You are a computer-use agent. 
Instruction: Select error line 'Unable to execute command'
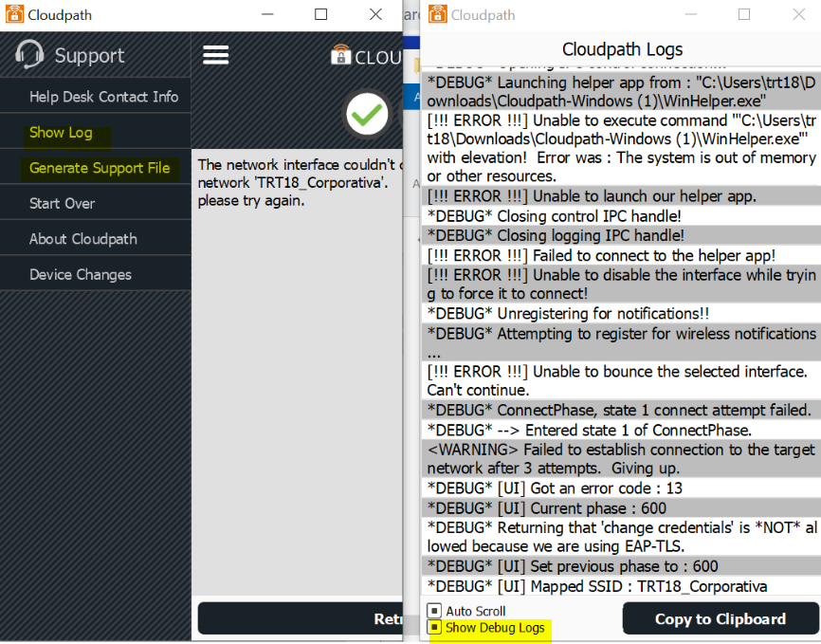tap(620, 148)
